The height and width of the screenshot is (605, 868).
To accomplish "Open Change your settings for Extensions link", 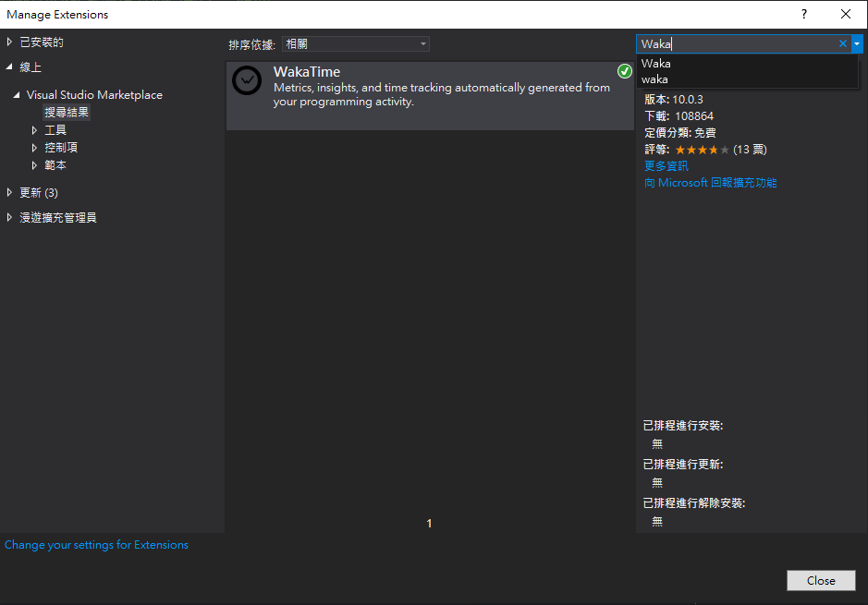I will pos(96,545).
